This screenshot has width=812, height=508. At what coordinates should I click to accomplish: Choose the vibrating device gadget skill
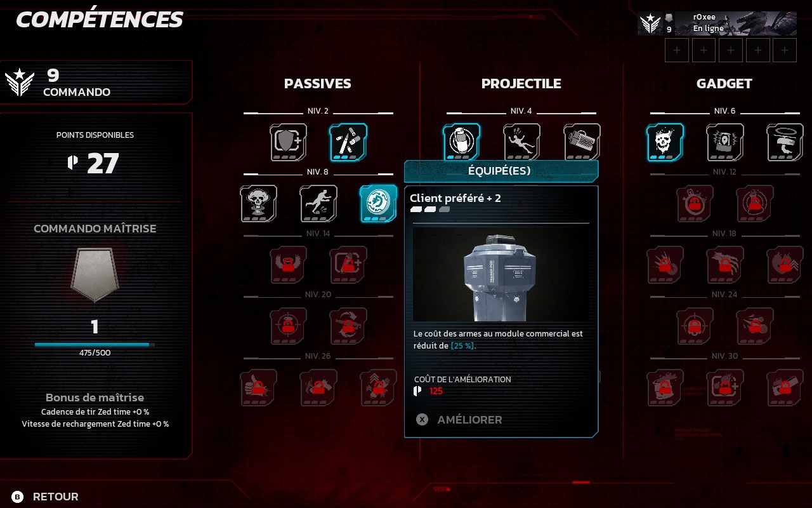[725, 142]
